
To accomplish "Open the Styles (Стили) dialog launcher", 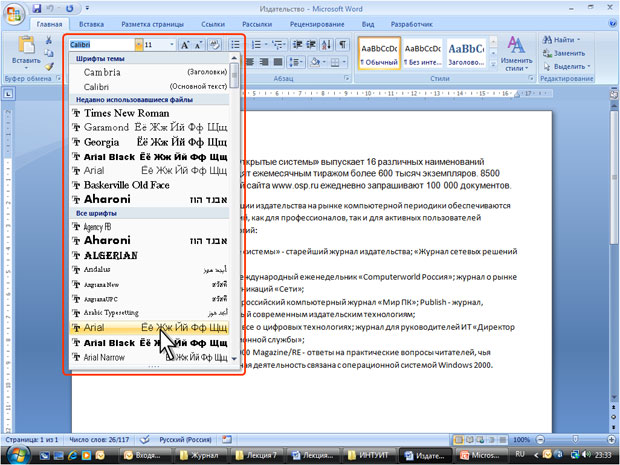I will [x=531, y=78].
